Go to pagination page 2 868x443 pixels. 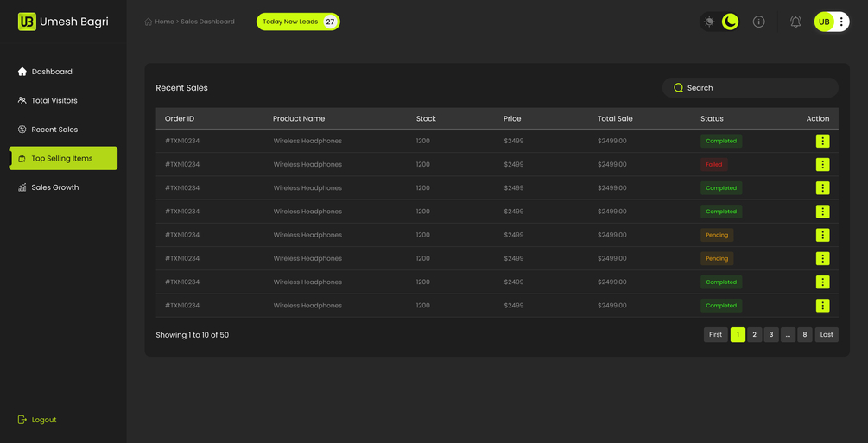pos(755,334)
